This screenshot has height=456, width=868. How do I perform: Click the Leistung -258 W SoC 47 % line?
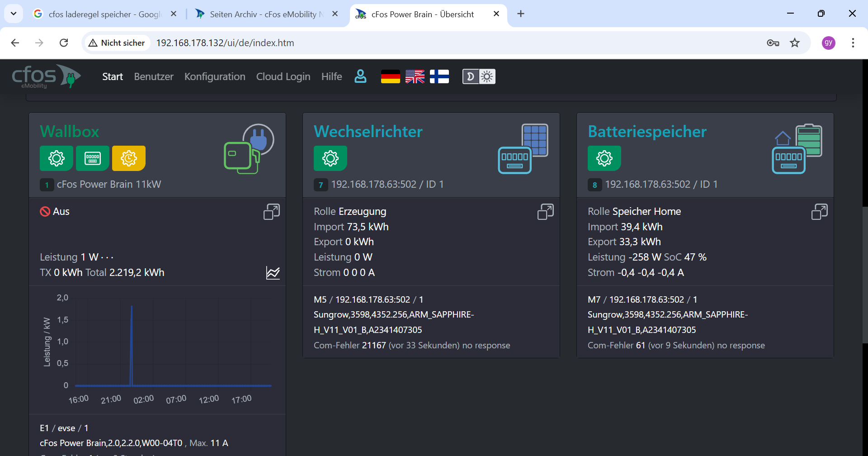(x=647, y=257)
